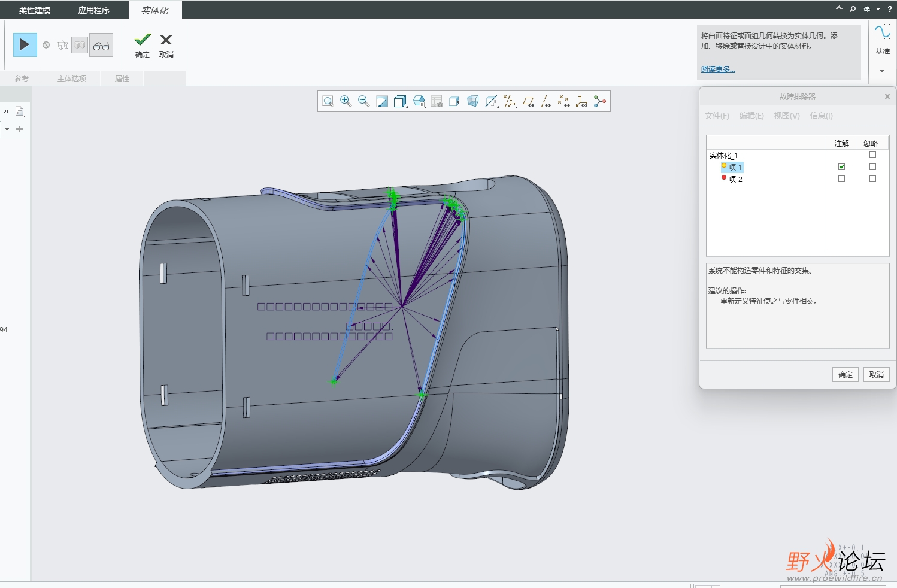Switch to the 应用程序 ribbon tab
Image resolution: width=897 pixels, height=588 pixels.
pyautogui.click(x=94, y=10)
